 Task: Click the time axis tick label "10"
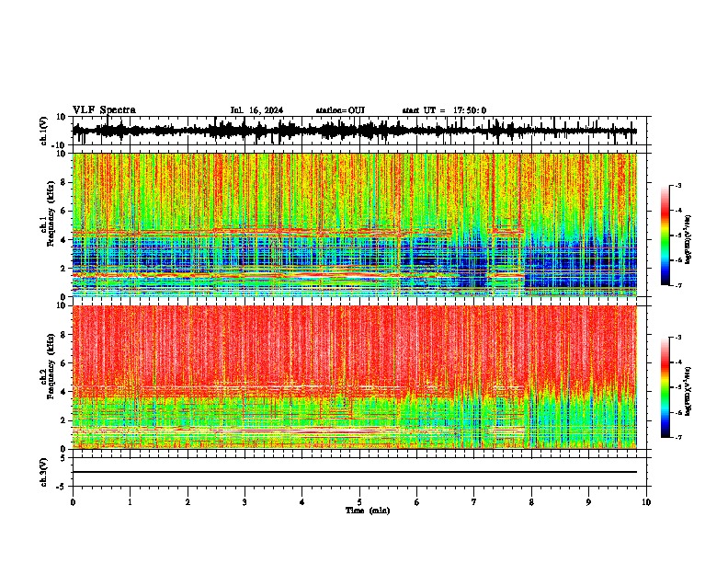click(x=646, y=502)
